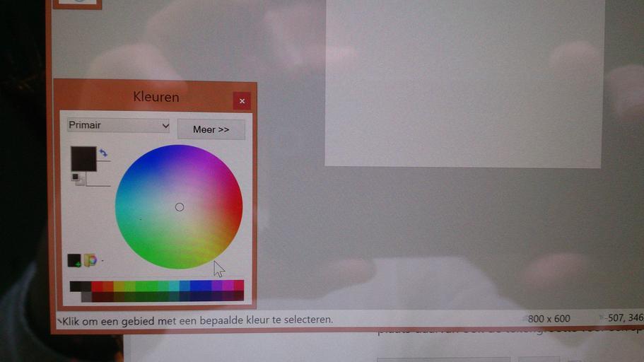This screenshot has width=644, height=362.
Task: Click the Kleuren window title bar
Action: (156, 97)
